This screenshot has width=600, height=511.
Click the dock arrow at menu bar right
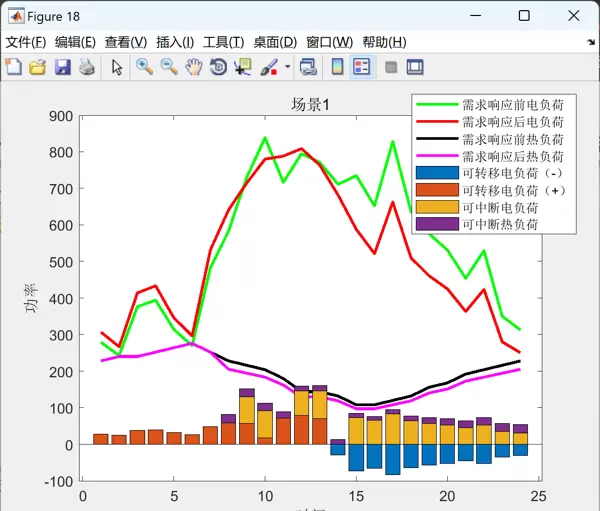(x=590, y=43)
